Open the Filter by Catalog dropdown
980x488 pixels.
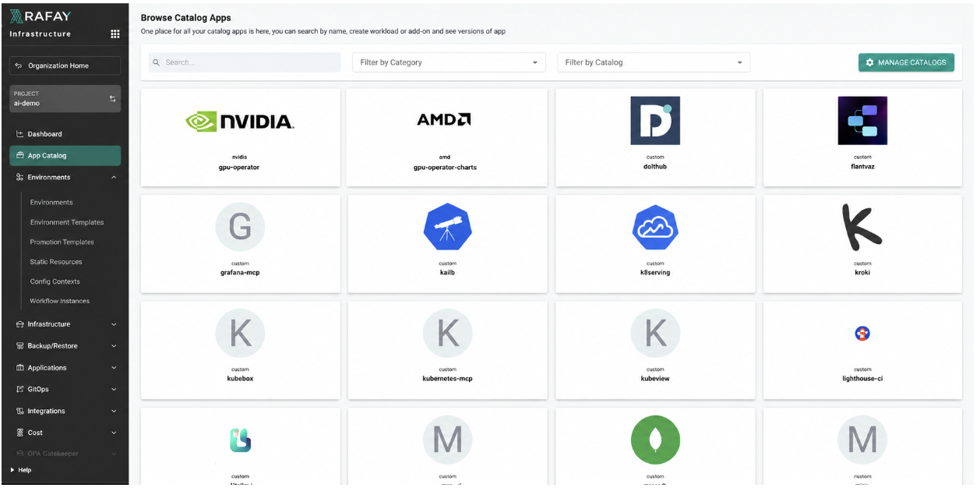point(654,62)
